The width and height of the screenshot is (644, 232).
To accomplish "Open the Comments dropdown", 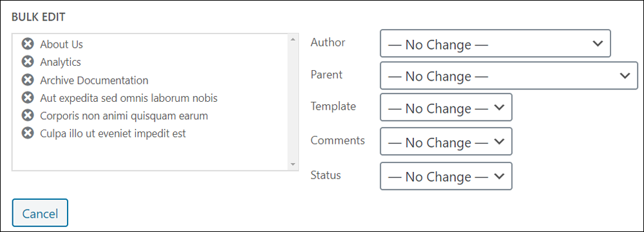I will [x=446, y=141].
